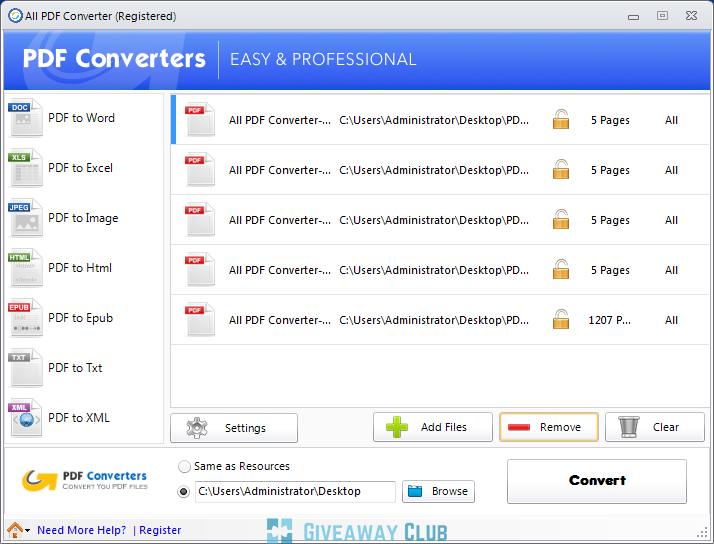Click the PDF file icon in third row
Viewport: 714px width, 544px height.
pyautogui.click(x=199, y=219)
